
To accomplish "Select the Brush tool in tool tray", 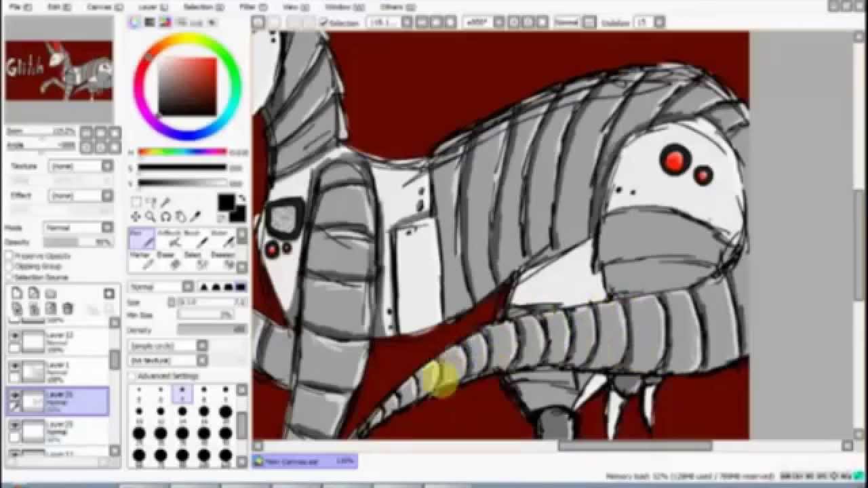I will 197,239.
